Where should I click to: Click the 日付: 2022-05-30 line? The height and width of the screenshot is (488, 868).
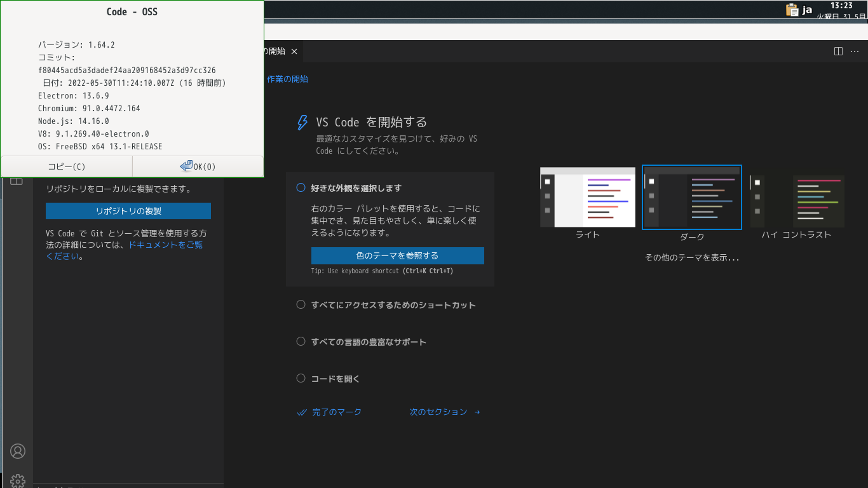coord(134,83)
